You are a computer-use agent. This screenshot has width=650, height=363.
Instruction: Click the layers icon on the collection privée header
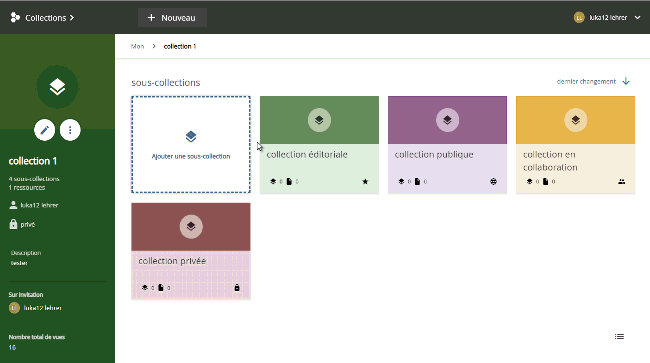click(191, 227)
